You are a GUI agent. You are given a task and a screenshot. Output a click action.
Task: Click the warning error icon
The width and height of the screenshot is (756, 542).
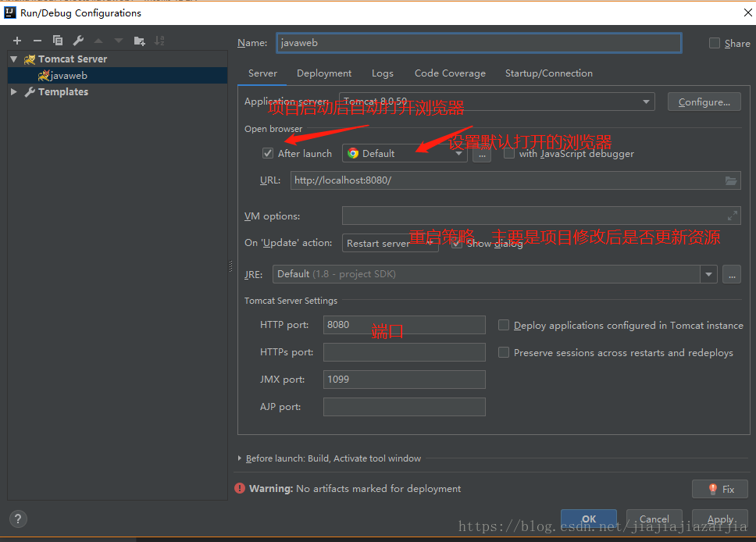coord(240,488)
